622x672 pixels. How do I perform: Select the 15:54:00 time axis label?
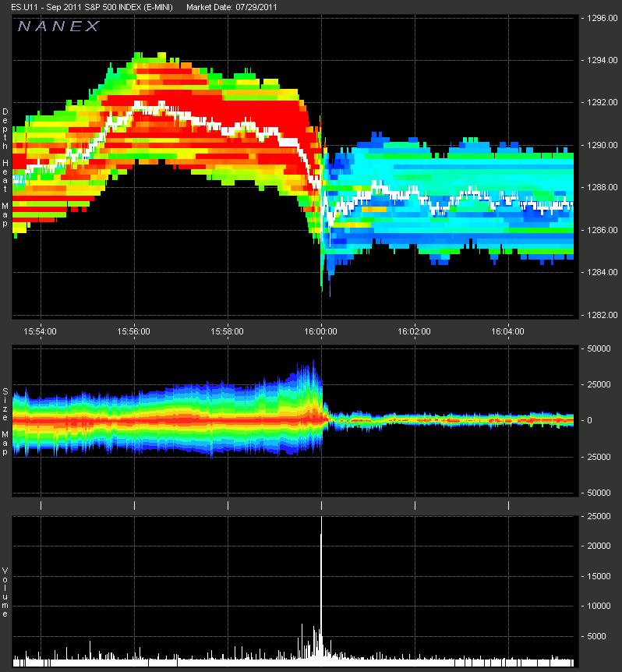tap(40, 331)
